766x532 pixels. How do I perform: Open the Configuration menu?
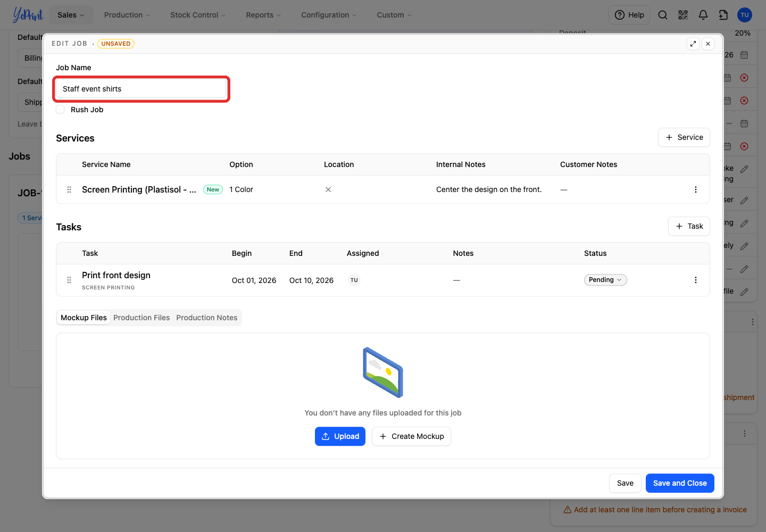pos(329,15)
